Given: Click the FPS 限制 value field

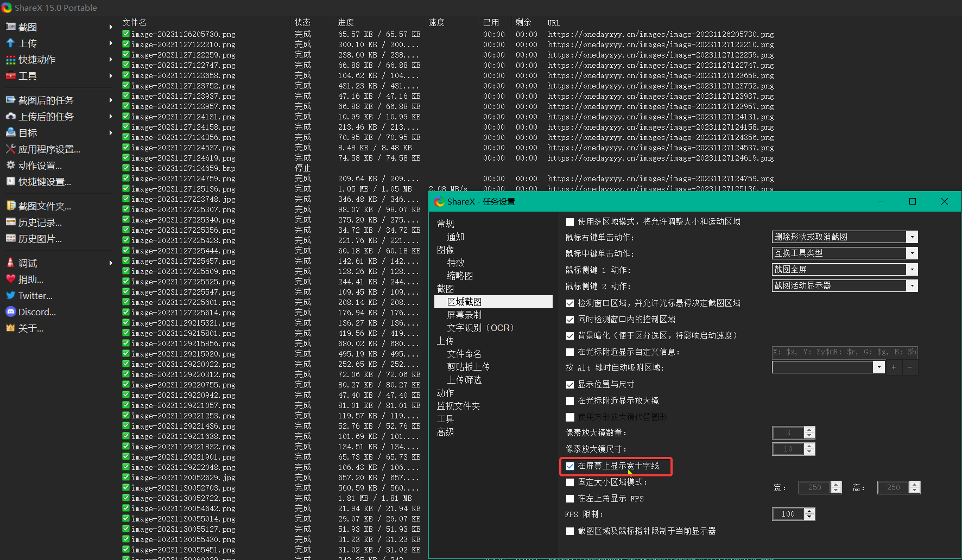Looking at the screenshot, I should [788, 514].
